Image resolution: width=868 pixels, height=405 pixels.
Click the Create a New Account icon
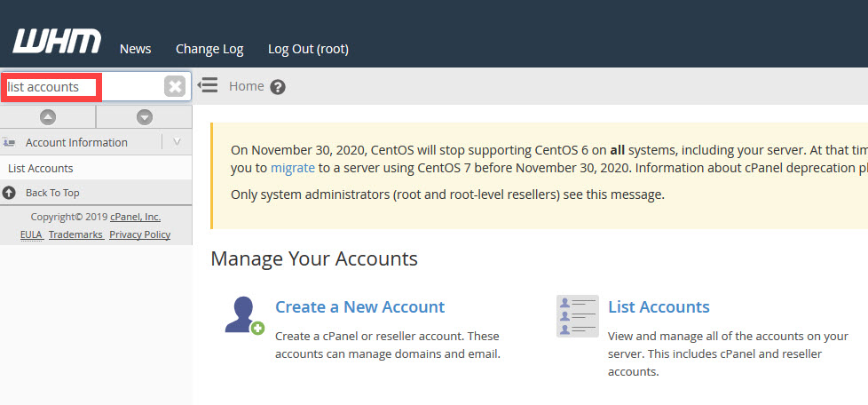point(243,315)
